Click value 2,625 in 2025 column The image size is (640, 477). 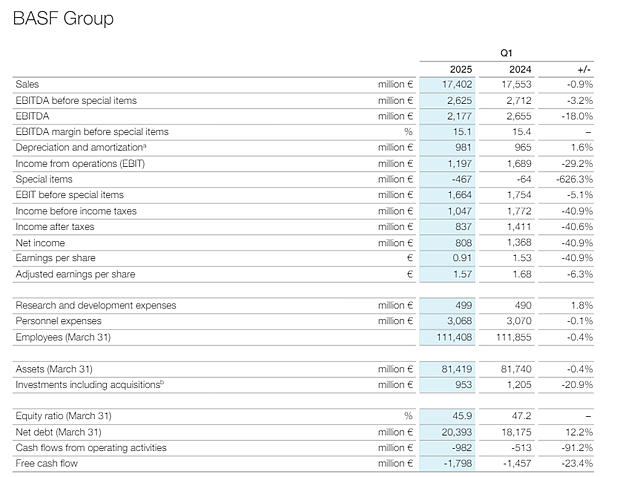pos(460,100)
